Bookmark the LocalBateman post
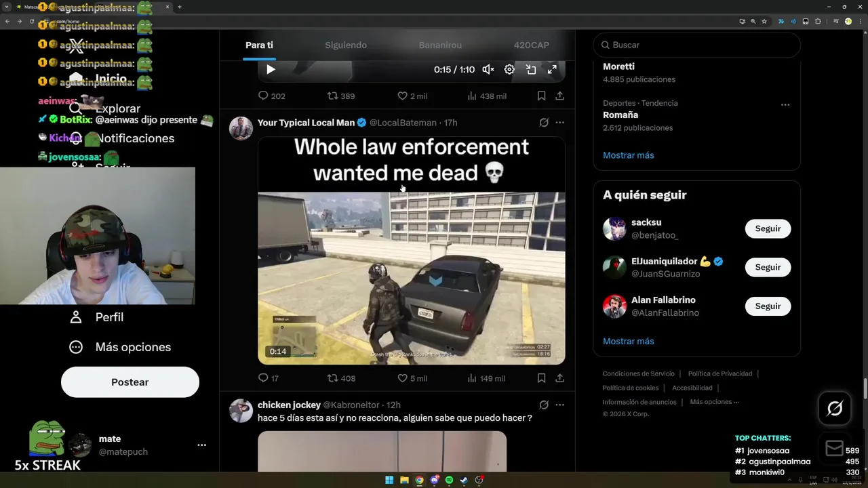Image resolution: width=868 pixels, height=488 pixels. [541, 378]
